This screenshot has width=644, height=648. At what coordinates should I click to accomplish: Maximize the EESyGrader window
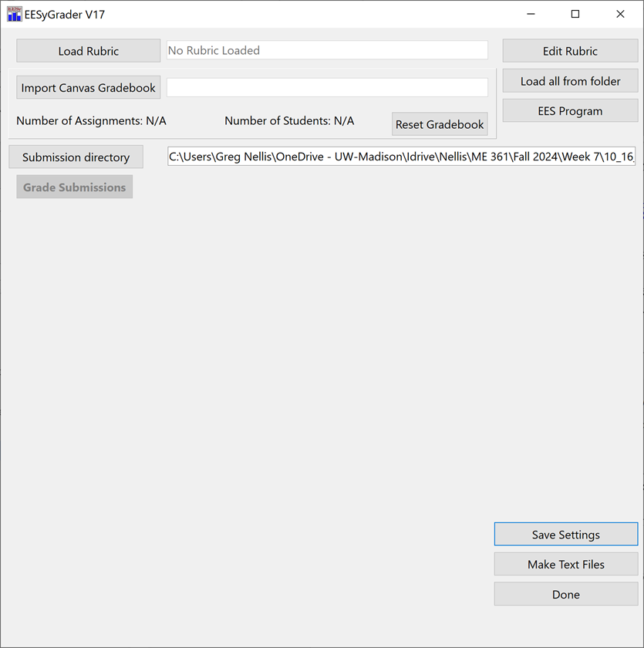coord(575,14)
